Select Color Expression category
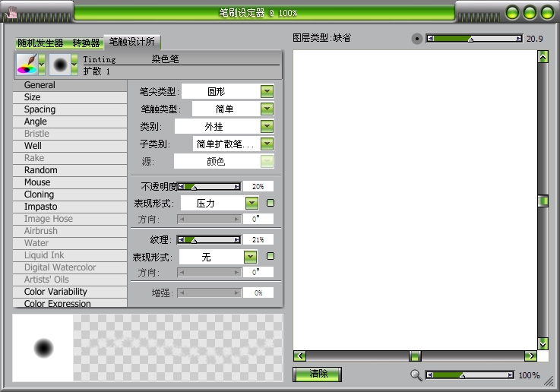 click(x=70, y=303)
